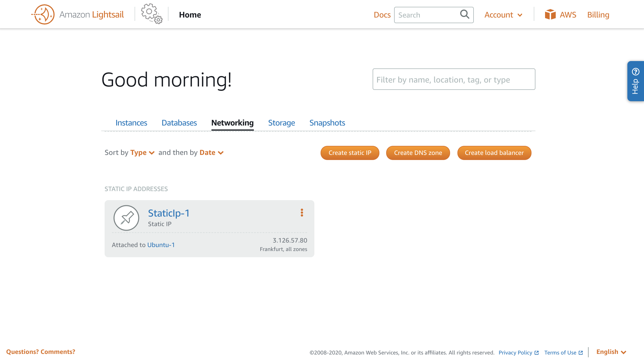644x359 pixels.
Task: Click Create load balancer button
Action: pyautogui.click(x=494, y=153)
